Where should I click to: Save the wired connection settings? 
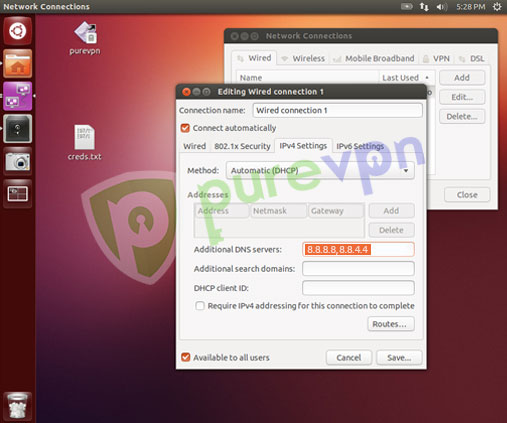tap(399, 358)
